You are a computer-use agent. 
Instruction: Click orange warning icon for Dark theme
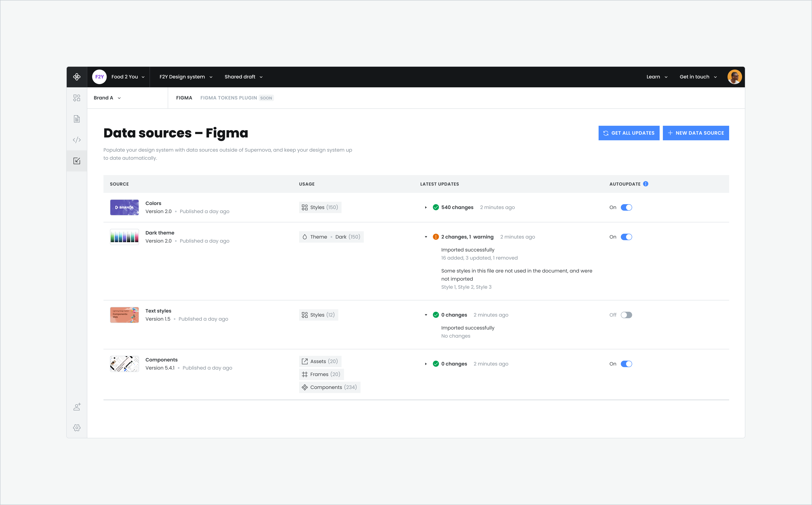point(436,237)
